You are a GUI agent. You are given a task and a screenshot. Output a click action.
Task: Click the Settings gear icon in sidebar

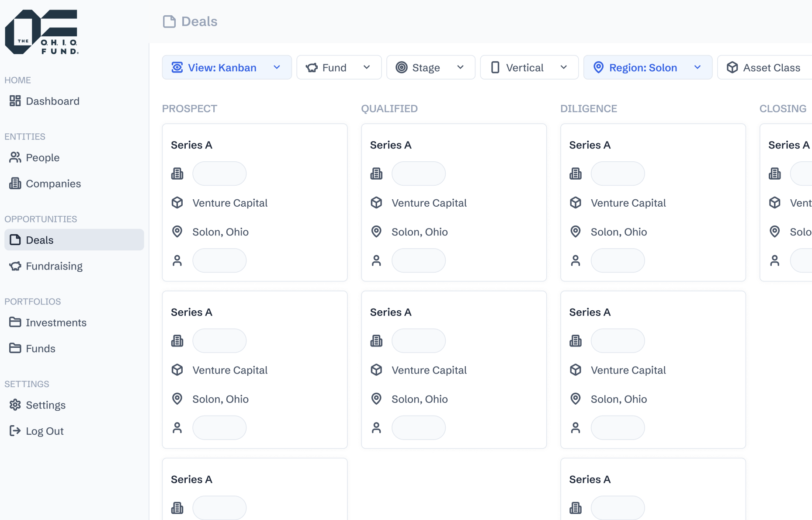tap(15, 405)
